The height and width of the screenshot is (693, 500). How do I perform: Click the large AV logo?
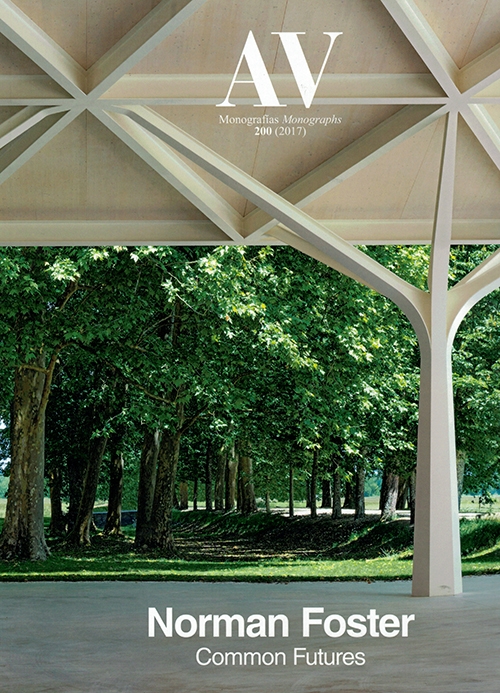click(279, 69)
